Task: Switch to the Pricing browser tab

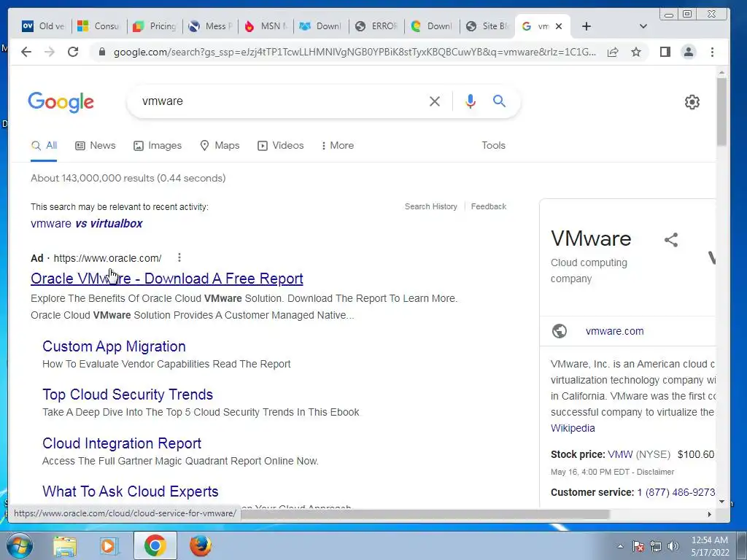Action: point(155,26)
